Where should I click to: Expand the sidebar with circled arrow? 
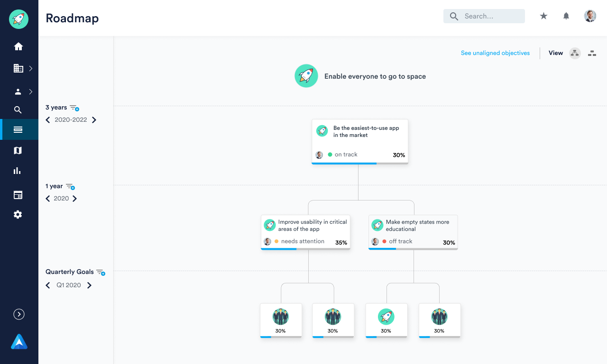click(x=19, y=314)
